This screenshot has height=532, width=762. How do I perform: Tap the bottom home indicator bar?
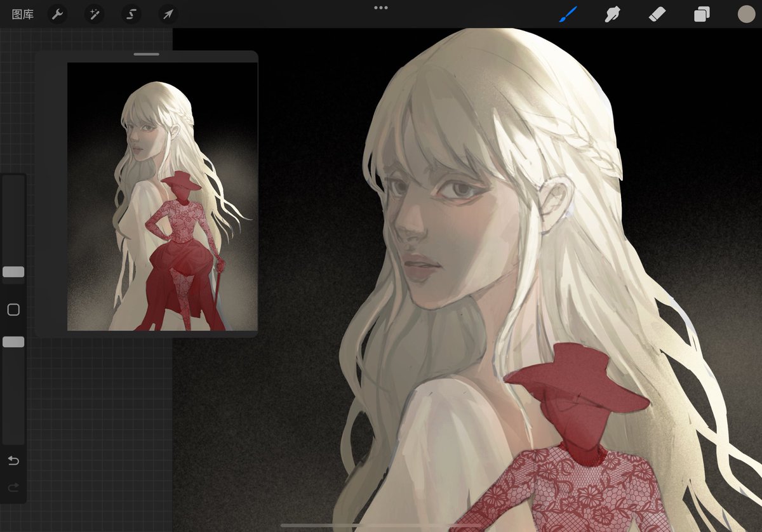381,525
